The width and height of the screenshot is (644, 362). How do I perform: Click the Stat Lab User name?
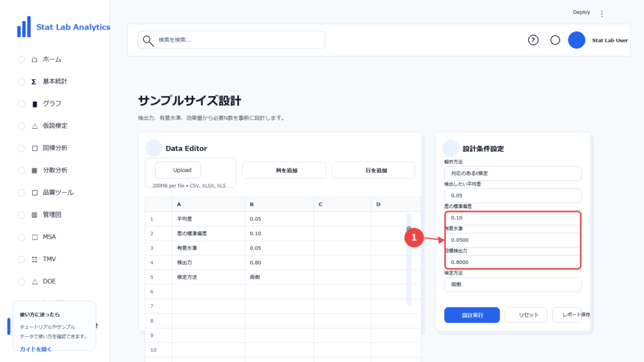tap(609, 40)
